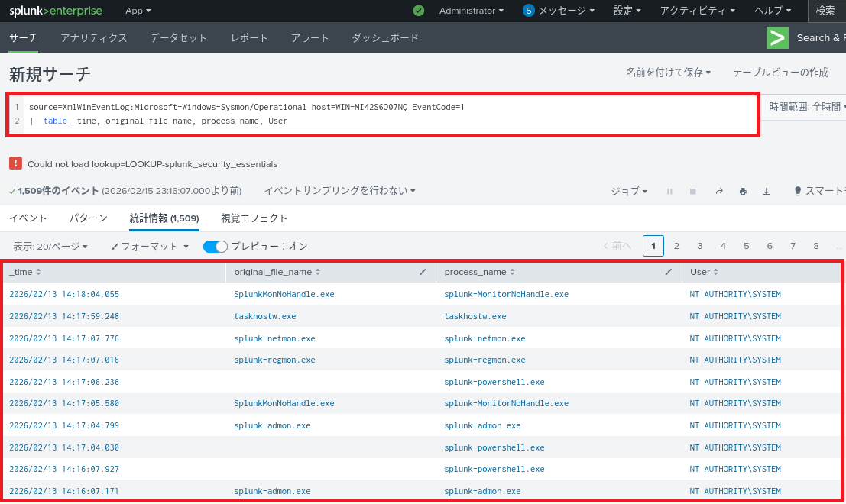Go to results page 2

(x=676, y=246)
